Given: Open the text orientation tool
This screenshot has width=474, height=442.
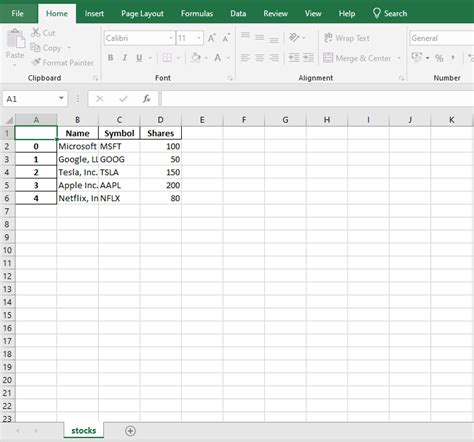Looking at the screenshot, I should 294,37.
